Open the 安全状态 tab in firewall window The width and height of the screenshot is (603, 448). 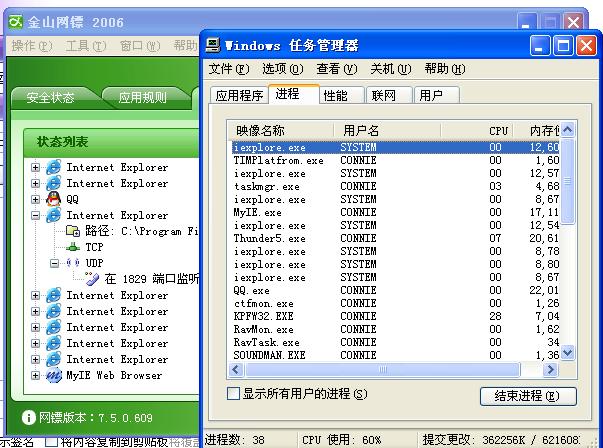pyautogui.click(x=50, y=98)
